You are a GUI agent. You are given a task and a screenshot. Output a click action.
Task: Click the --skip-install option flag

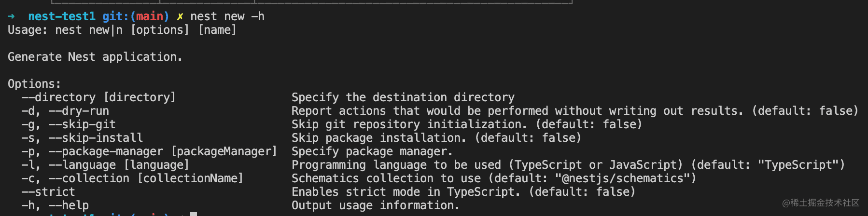[x=96, y=138]
